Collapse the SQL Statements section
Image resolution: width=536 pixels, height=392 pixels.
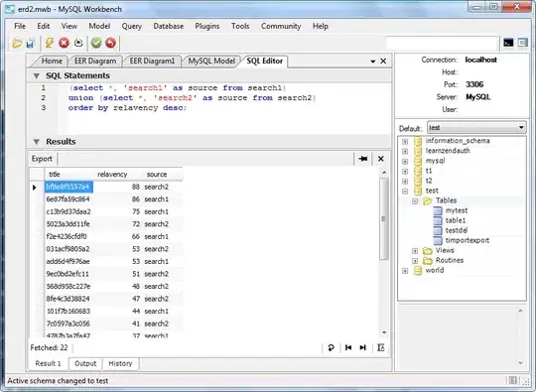(37, 75)
